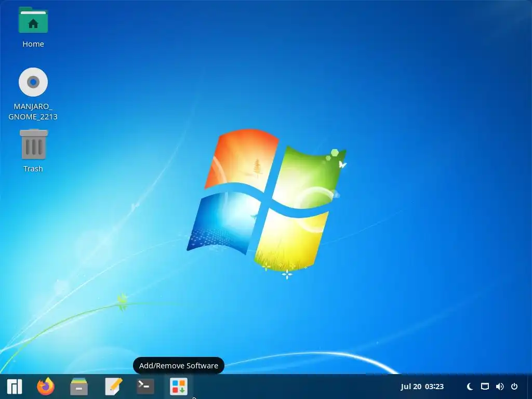532x399 pixels.
Task: Open the file manager in taskbar
Action: tap(79, 387)
